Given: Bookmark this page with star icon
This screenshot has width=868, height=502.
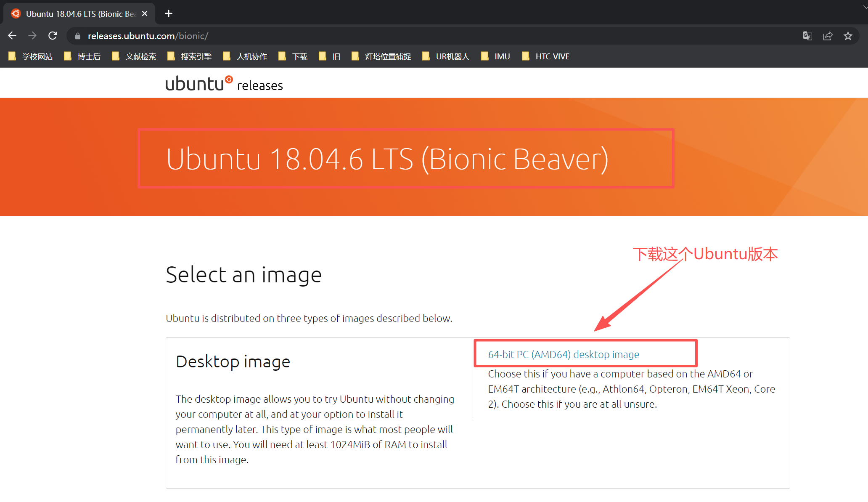Looking at the screenshot, I should (x=848, y=36).
